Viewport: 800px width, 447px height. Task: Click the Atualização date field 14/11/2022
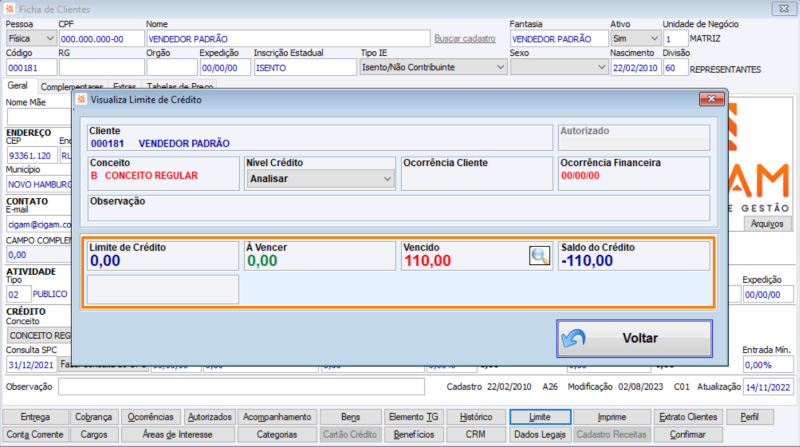coord(768,387)
